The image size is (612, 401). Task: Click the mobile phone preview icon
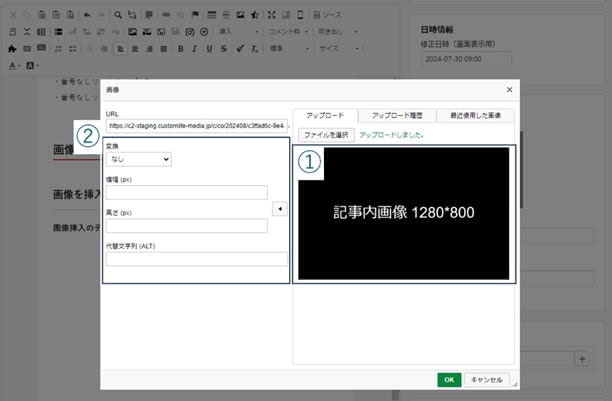click(x=300, y=15)
